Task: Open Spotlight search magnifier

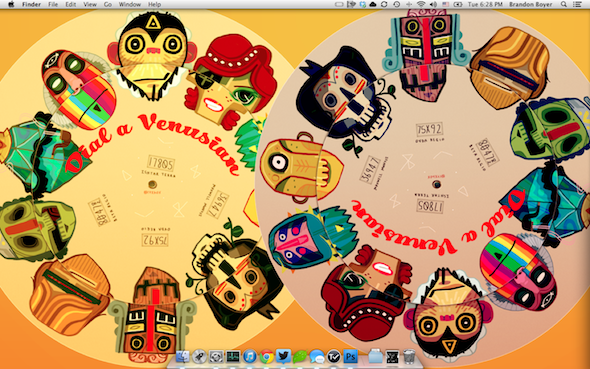Action: [x=564, y=5]
